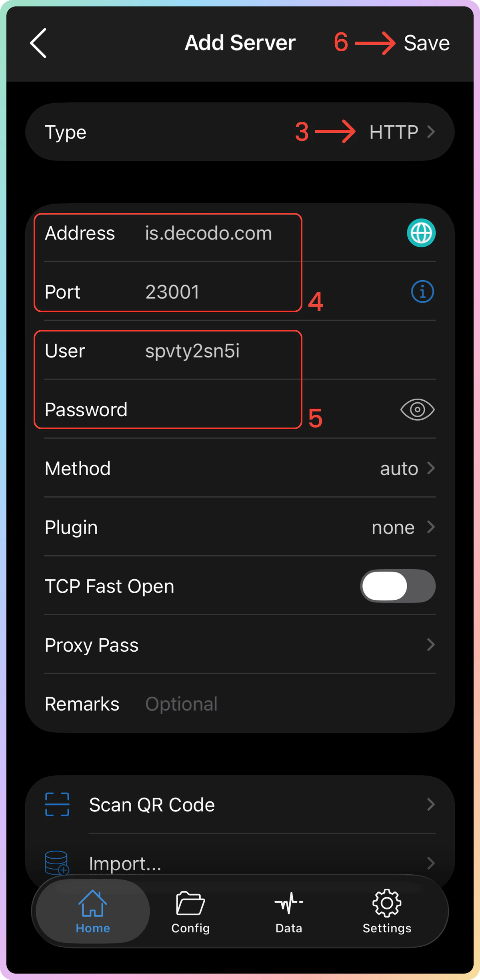
Task: Show password with the eye icon
Action: click(417, 410)
